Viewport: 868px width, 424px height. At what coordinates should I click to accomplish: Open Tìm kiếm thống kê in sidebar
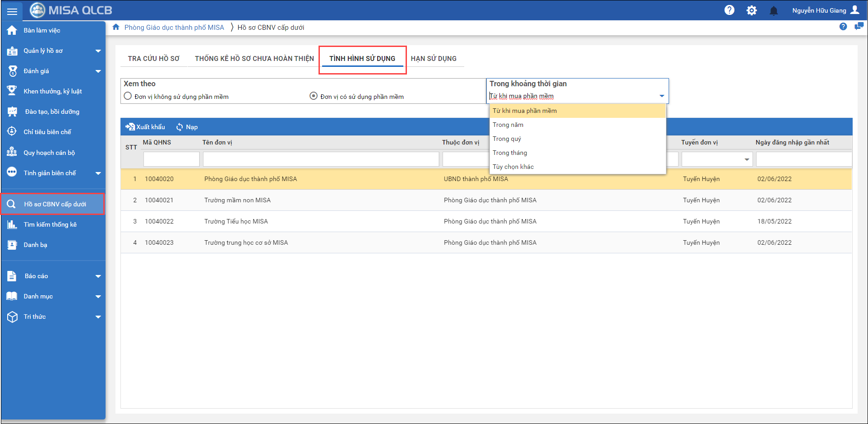[50, 224]
